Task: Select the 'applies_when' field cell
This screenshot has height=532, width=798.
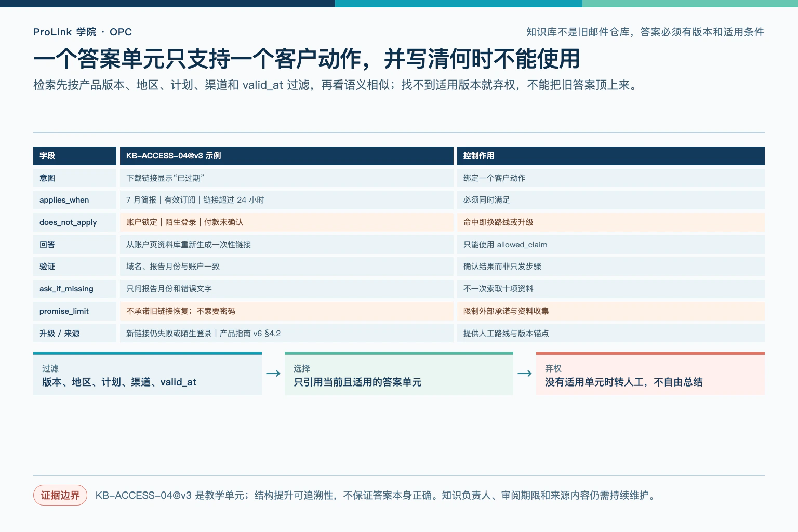Action: (x=75, y=200)
